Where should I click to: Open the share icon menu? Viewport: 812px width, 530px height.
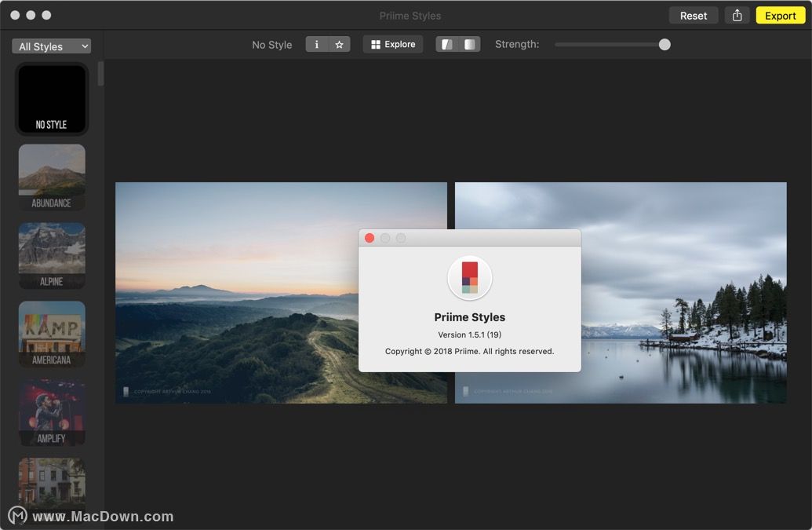pos(737,16)
